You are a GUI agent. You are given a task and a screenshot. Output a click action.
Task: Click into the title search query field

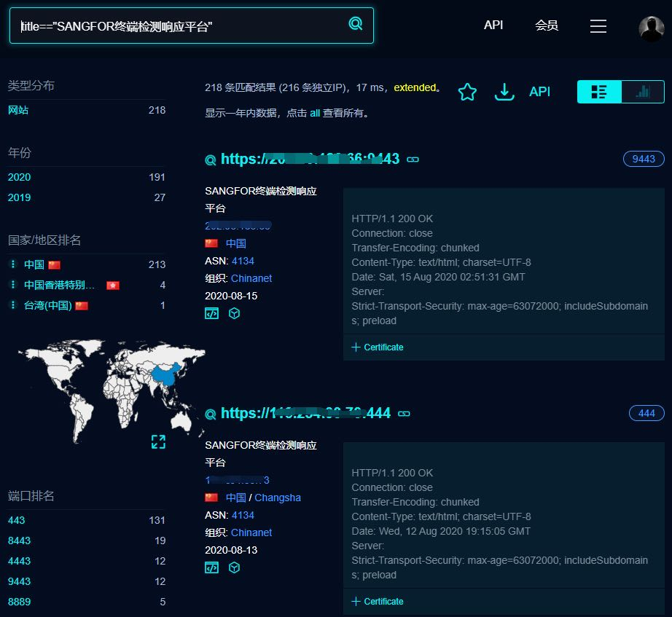click(x=182, y=26)
